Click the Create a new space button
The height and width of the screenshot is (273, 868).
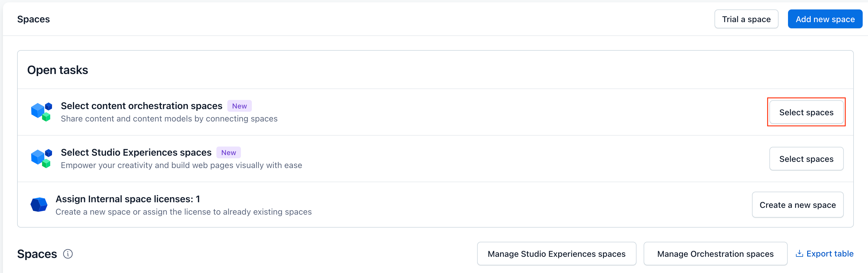pyautogui.click(x=797, y=205)
